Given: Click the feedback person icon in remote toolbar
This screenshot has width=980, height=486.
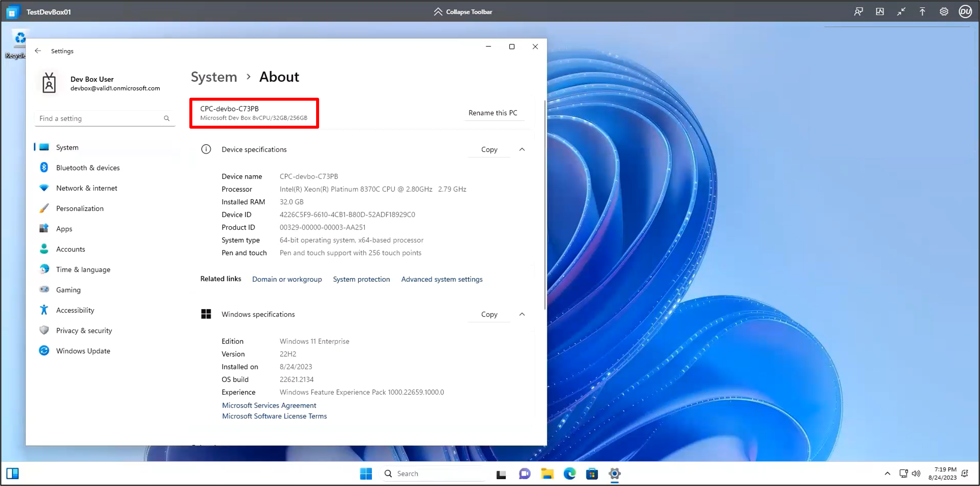Looking at the screenshot, I should [858, 12].
